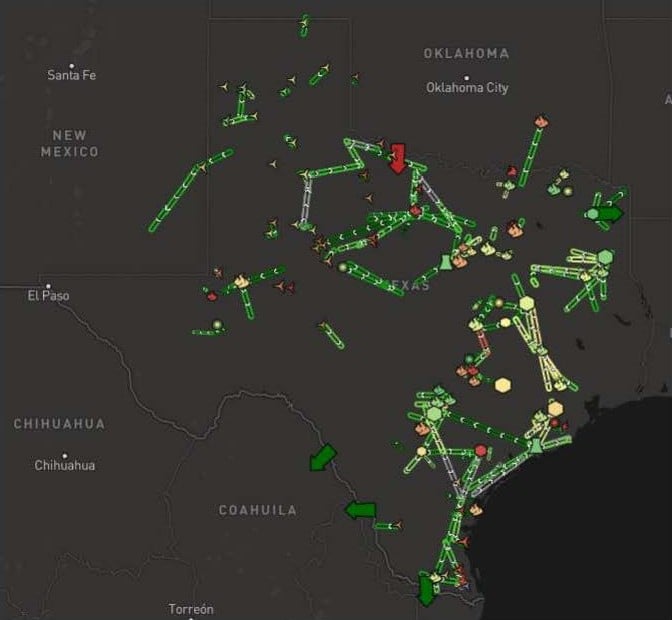Click the Torreón city label
Screen dimensions: 672x620
pos(191,609)
